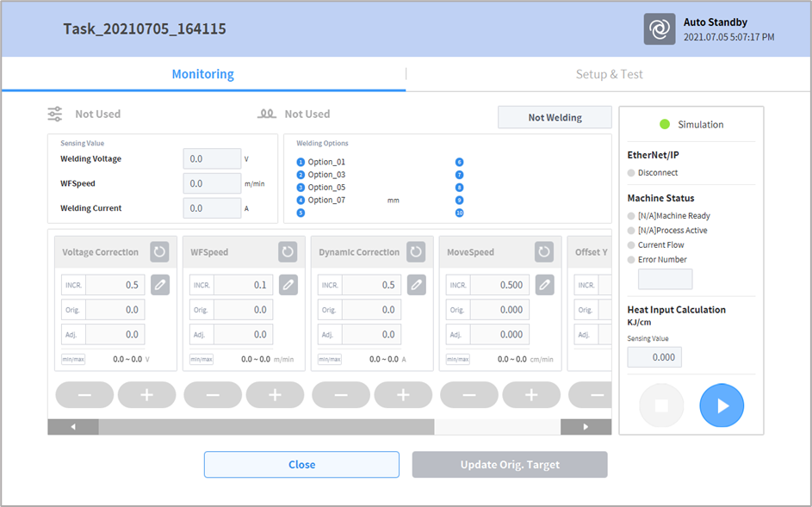Screen dimensions: 812x507
Task: Click pencil icon for MoveSpeed increment
Action: (544, 285)
